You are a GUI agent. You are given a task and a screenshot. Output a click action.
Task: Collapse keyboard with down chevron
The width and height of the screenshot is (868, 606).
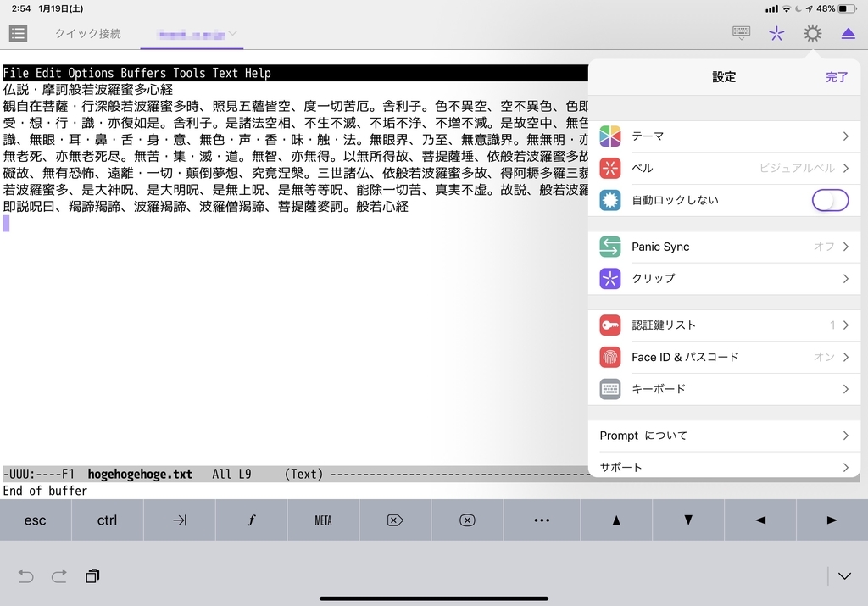tap(844, 576)
